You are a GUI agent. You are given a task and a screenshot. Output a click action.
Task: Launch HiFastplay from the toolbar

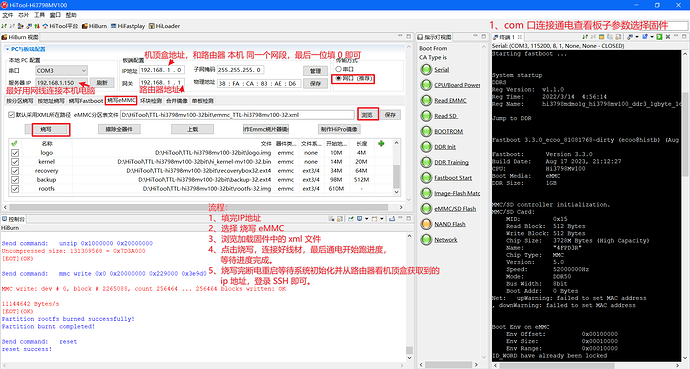[x=128, y=26]
